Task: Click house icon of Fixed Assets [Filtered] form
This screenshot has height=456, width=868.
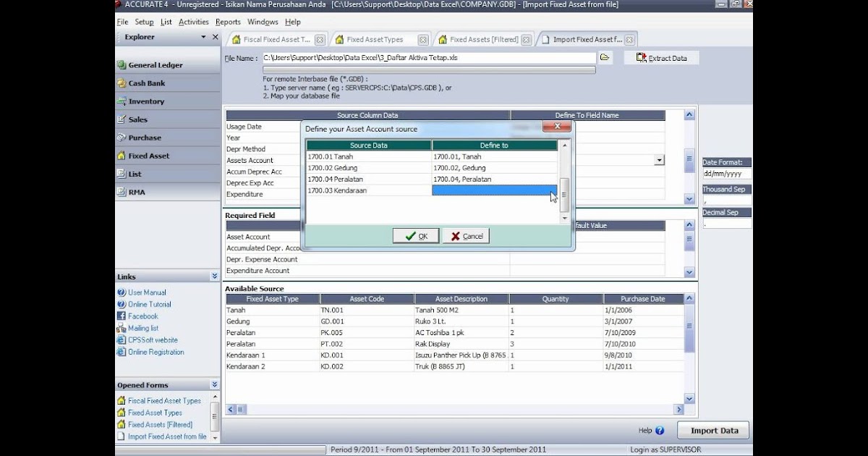Action: 122,424
